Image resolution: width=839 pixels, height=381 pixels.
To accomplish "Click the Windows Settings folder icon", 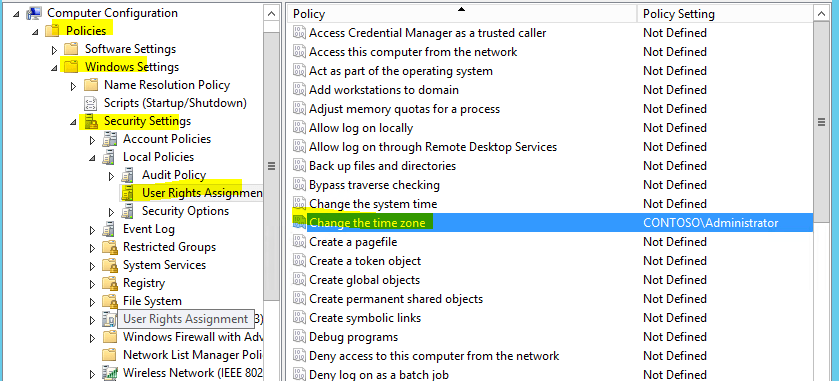I will 71,67.
